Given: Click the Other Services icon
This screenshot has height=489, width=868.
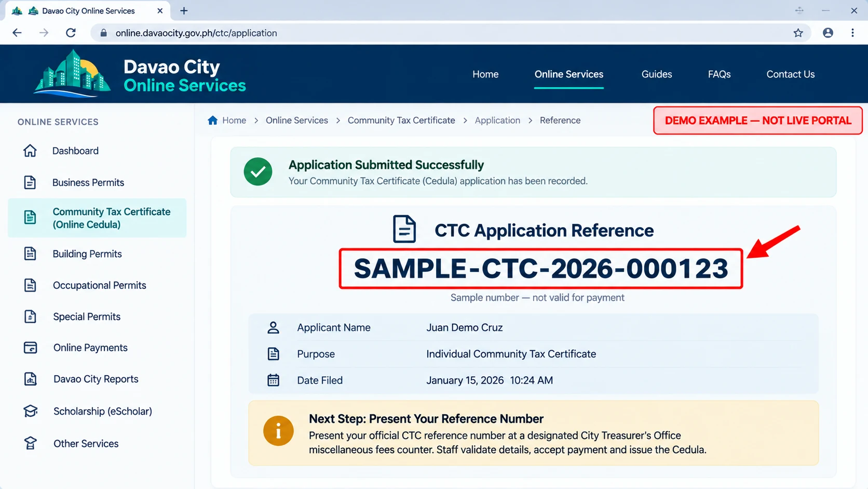Looking at the screenshot, I should pos(30,443).
